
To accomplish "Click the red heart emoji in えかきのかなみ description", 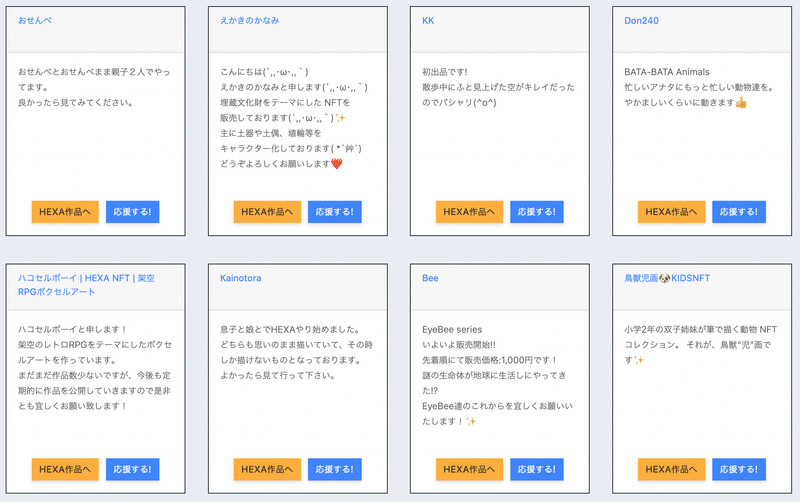I will tap(337, 164).
